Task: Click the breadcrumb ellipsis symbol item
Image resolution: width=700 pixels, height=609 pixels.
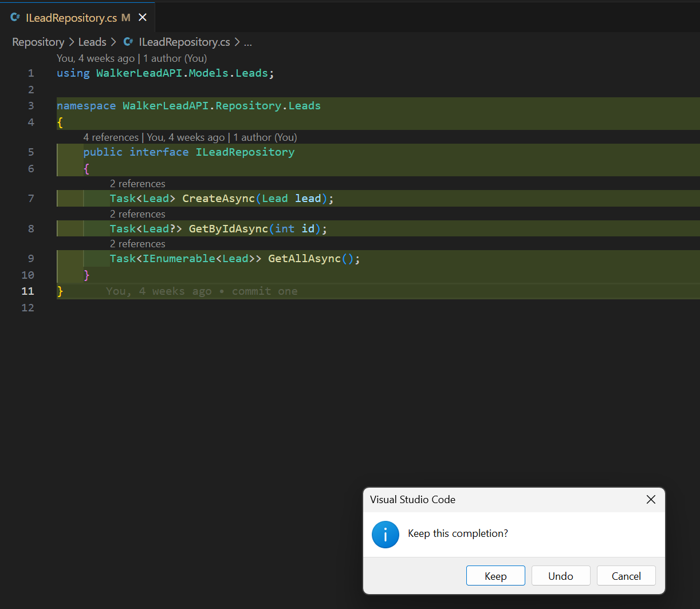Action: click(x=248, y=42)
